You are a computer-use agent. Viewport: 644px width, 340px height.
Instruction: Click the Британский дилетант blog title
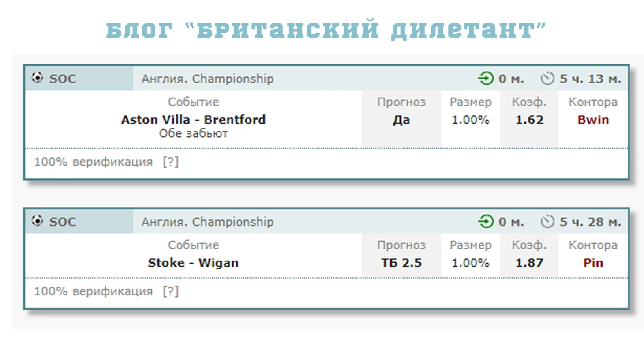tap(326, 31)
